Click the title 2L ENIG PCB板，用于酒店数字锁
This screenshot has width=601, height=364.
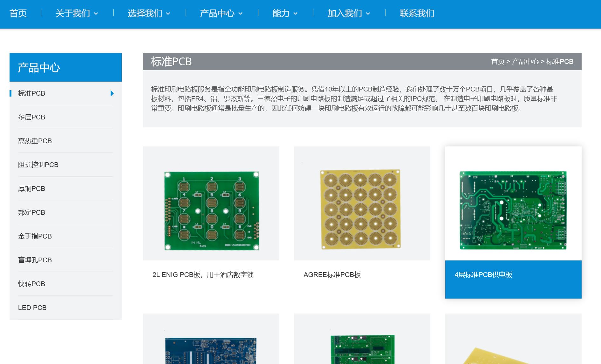[203, 275]
